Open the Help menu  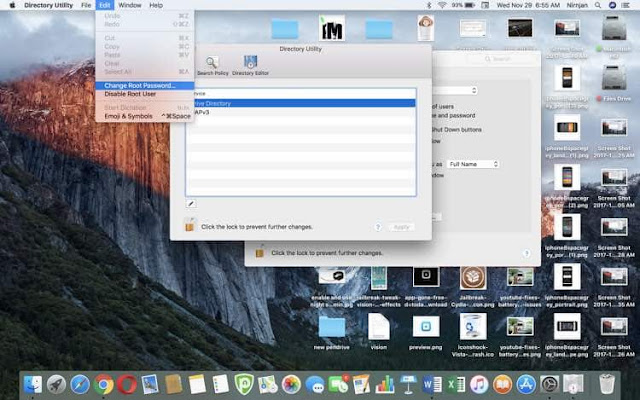(156, 5)
